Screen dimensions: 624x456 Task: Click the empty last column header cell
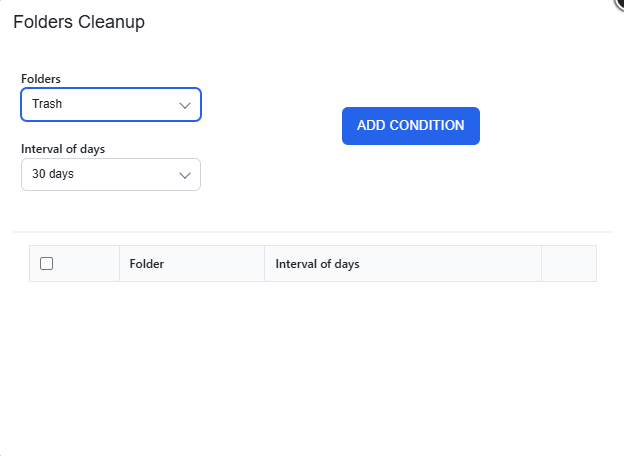pyautogui.click(x=569, y=263)
